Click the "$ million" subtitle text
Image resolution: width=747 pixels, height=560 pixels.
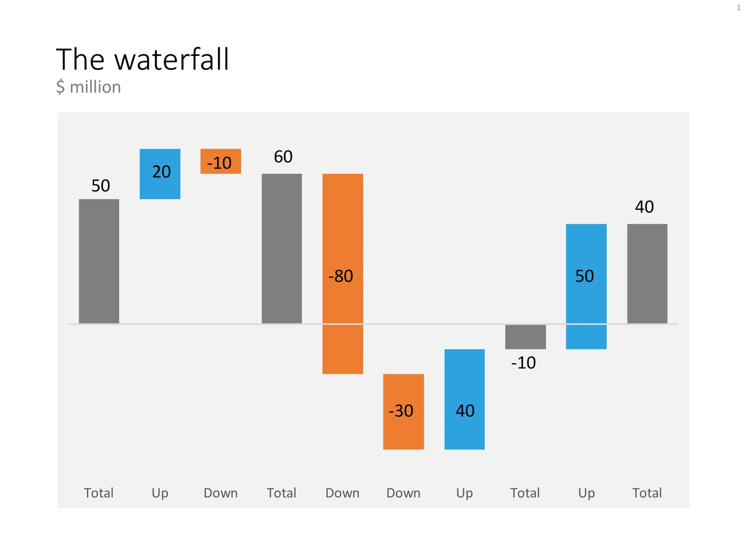(x=88, y=87)
